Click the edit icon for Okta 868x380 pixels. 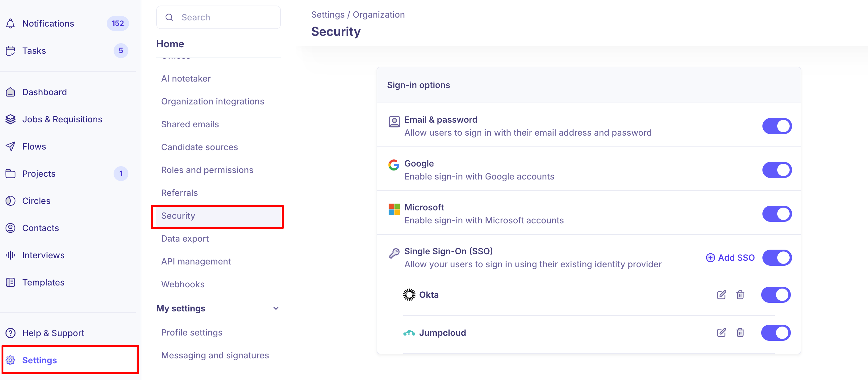click(721, 295)
